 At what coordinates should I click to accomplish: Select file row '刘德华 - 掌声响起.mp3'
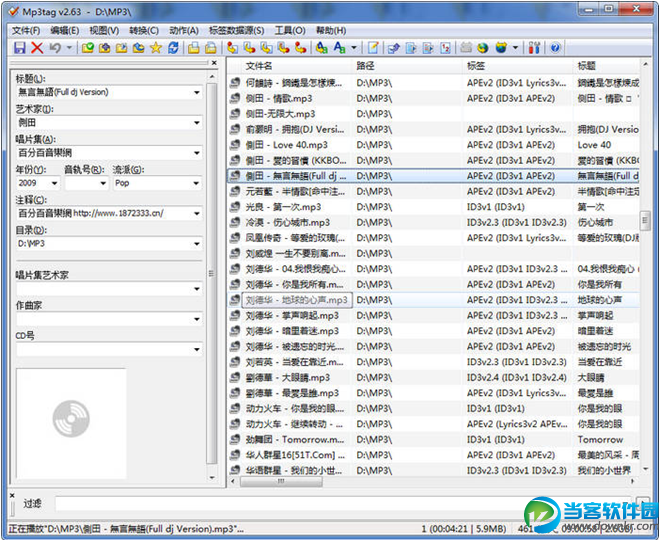click(434, 316)
